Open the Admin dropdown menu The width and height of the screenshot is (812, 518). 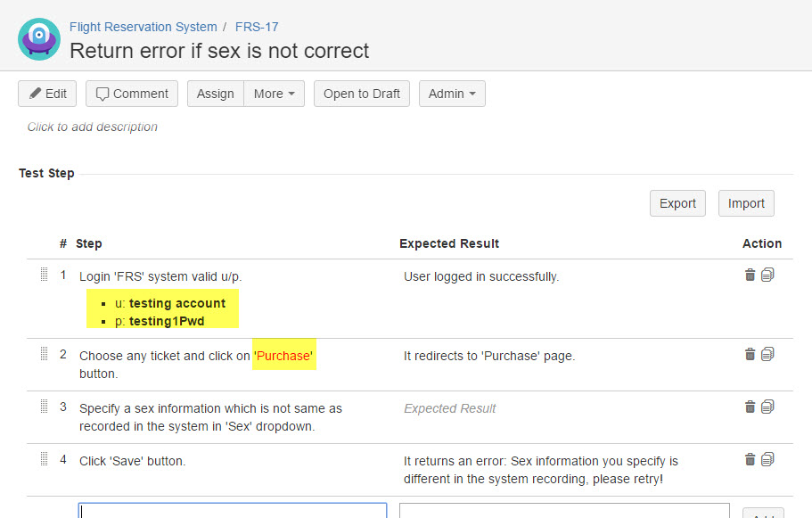452,94
